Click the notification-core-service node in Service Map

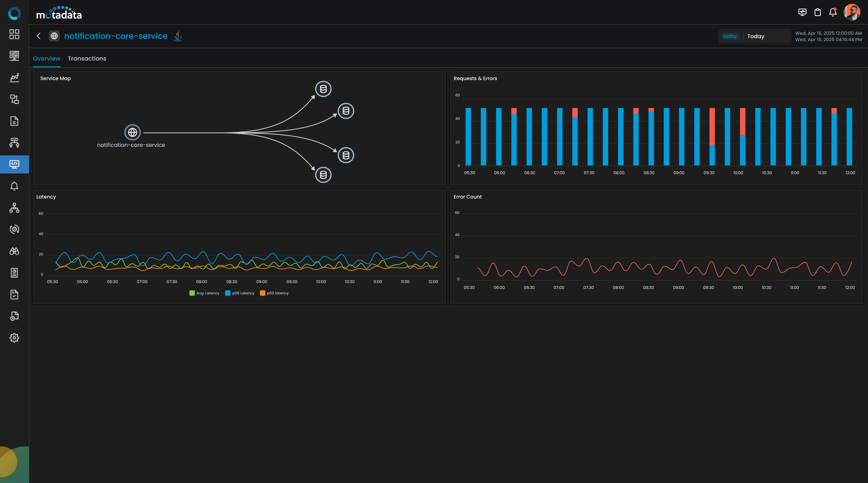pos(132,132)
